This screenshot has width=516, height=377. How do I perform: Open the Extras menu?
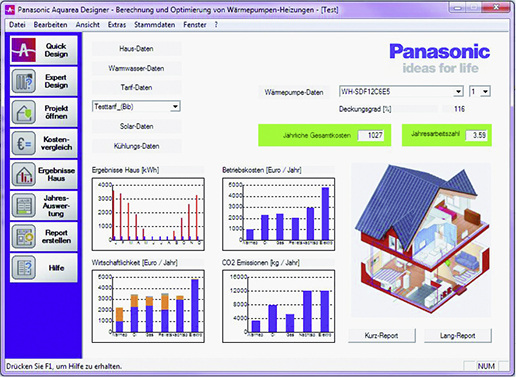[117, 25]
